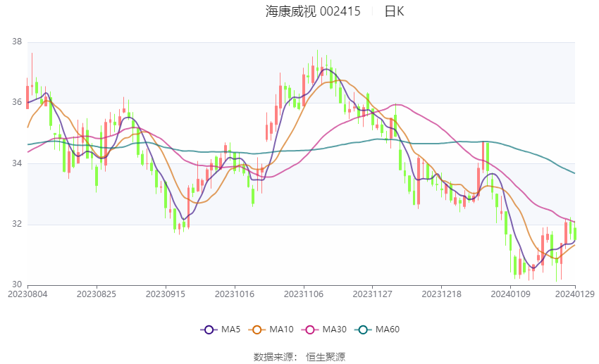
Task: Click the 20230804 date axis label
Action: 27,294
